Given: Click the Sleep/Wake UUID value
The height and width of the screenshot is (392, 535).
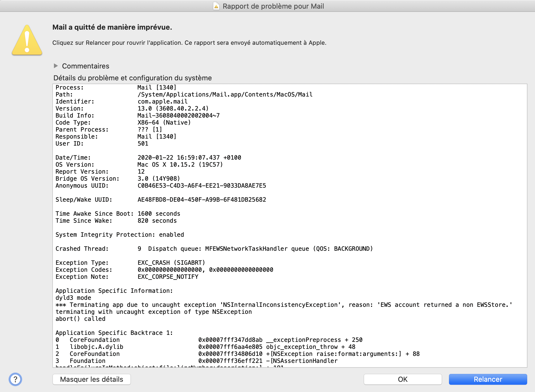Looking at the screenshot, I should coord(201,200).
